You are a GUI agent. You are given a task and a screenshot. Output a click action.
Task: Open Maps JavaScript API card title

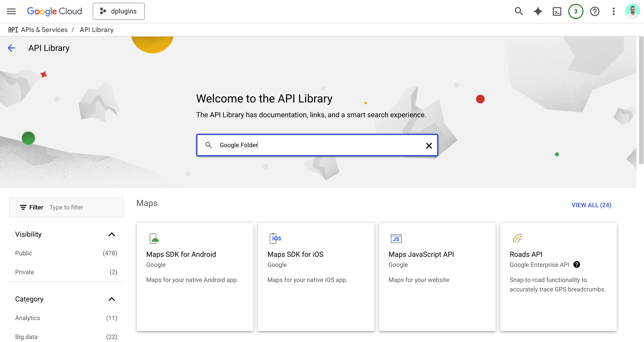(x=421, y=254)
